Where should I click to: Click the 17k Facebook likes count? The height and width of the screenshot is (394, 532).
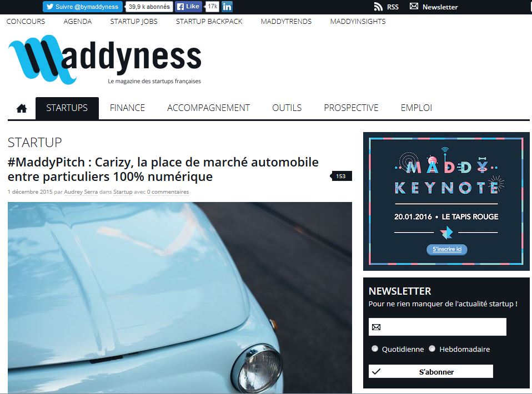(x=212, y=7)
